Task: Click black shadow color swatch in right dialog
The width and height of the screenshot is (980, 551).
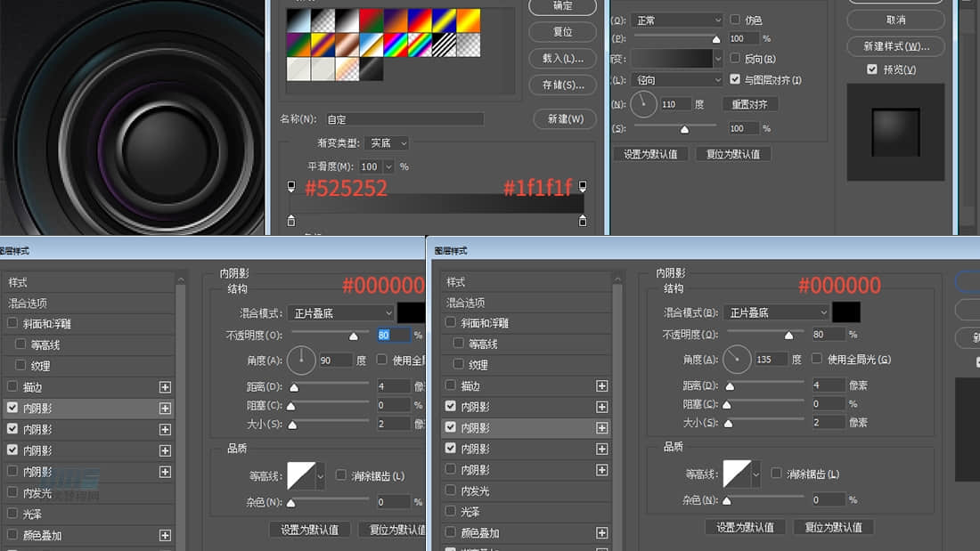Action: (x=845, y=312)
